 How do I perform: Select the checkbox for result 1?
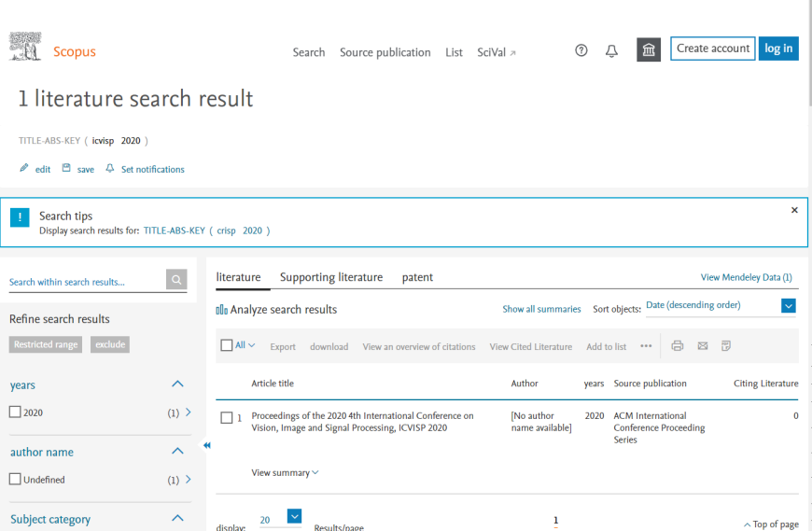[x=226, y=418]
